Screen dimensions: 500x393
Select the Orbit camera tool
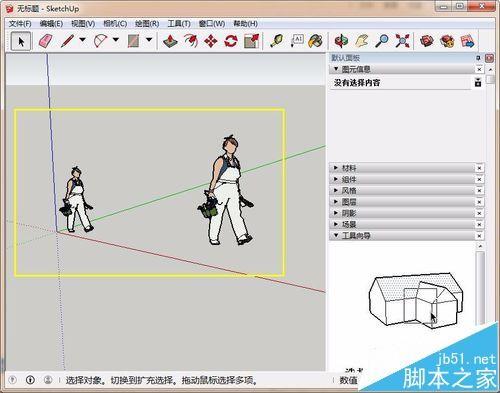(341, 41)
